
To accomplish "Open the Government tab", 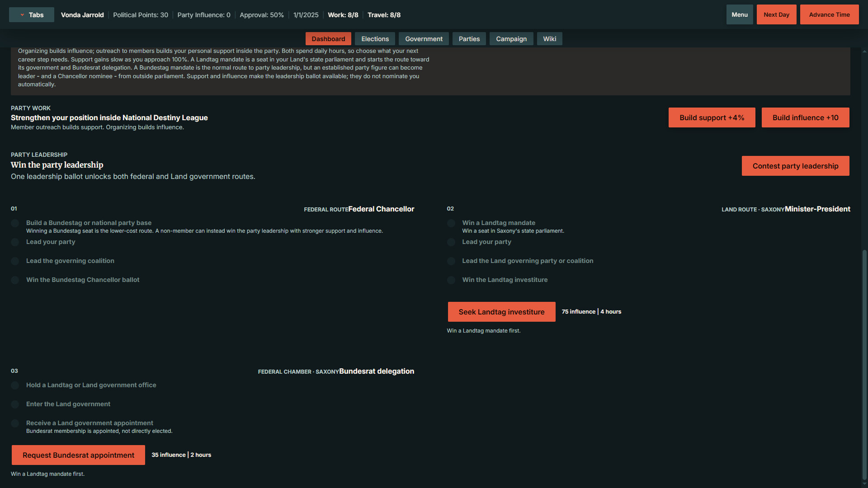I will coord(424,39).
